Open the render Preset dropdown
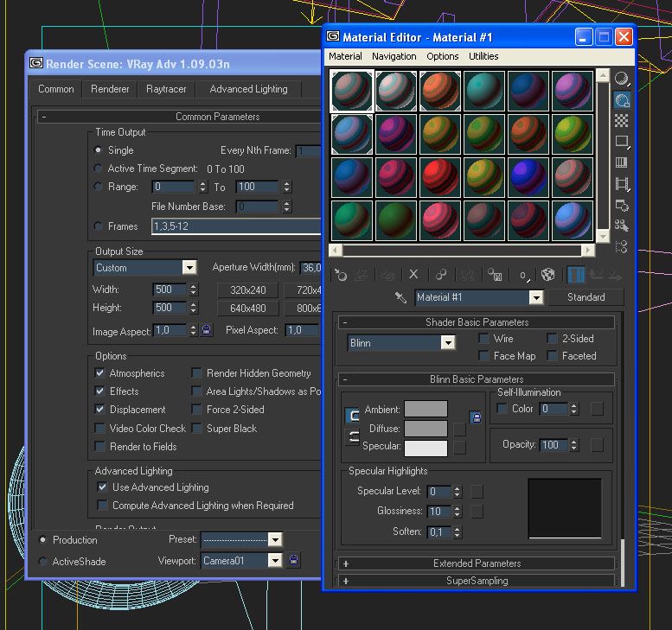Viewport: 672px width, 630px height. (x=275, y=539)
